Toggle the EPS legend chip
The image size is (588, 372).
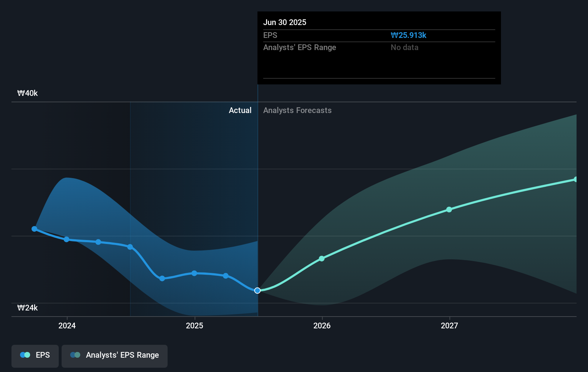[x=35, y=356]
